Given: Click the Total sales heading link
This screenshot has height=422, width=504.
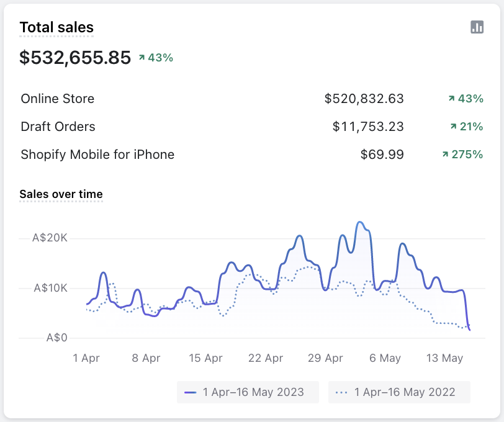Looking at the screenshot, I should click(x=56, y=27).
